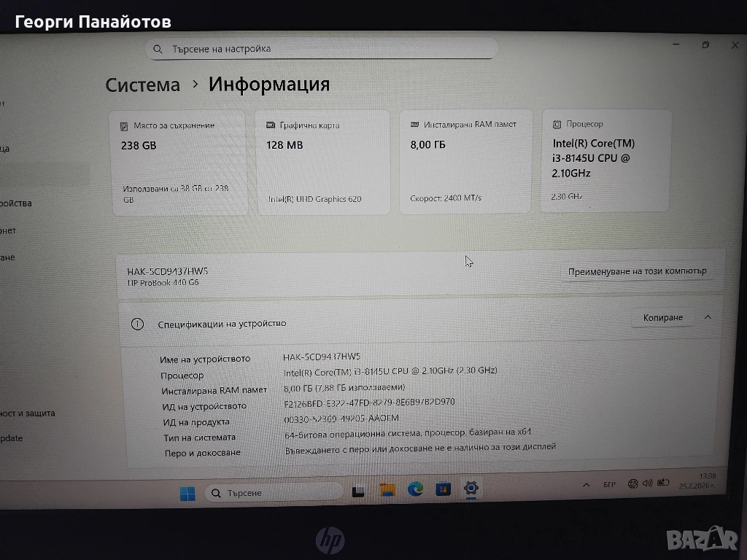Open the Графична карта info card
The width and height of the screenshot is (747, 560).
[x=323, y=163]
